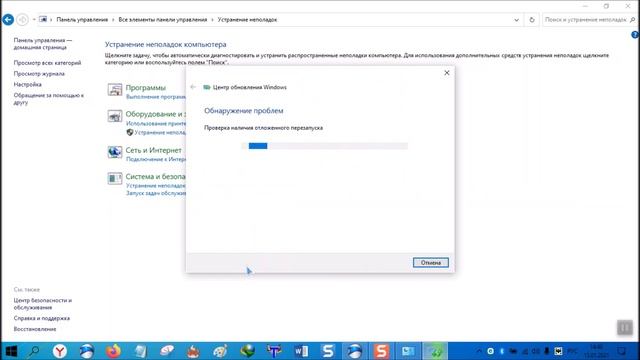This screenshot has width=640, height=360.
Task: Open the notification center icon
Action: (621, 351)
